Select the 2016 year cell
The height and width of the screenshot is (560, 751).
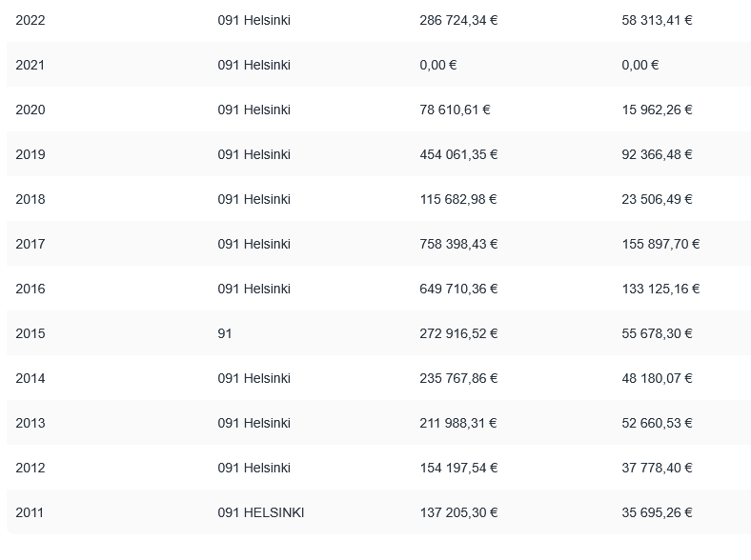(x=30, y=289)
